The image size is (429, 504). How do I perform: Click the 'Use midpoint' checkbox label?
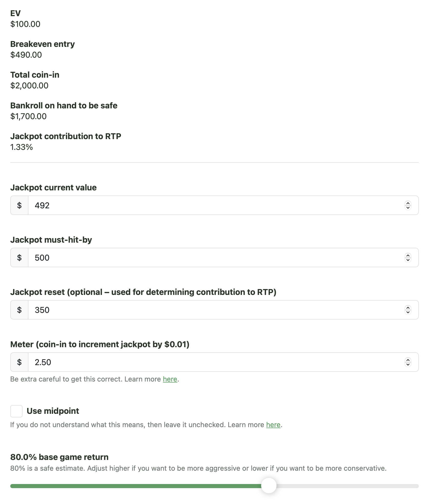tap(53, 411)
